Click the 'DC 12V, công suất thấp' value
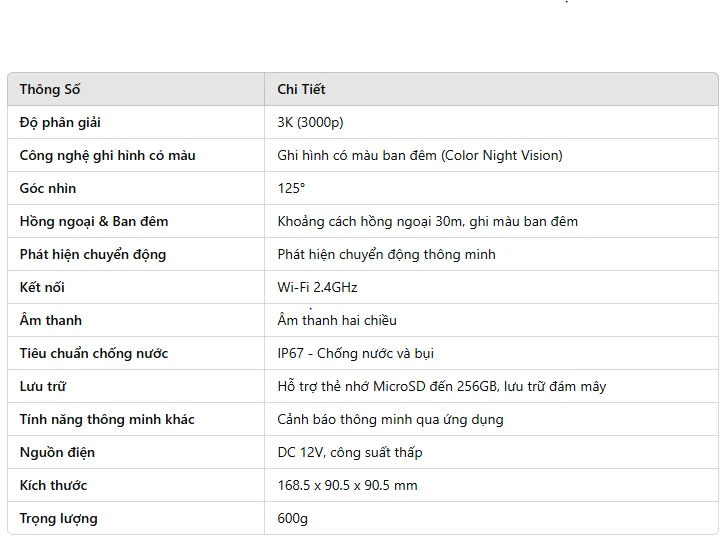 tap(350, 452)
